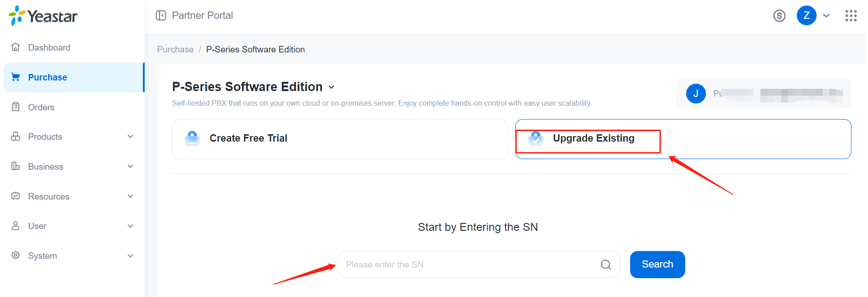Open account dropdown arrow beside Z avatar

tap(826, 16)
